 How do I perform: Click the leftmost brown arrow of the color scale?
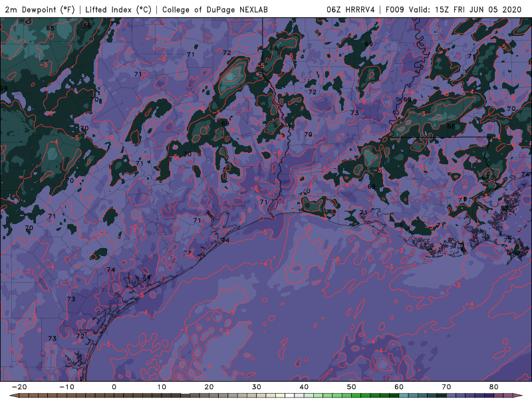click(14, 396)
